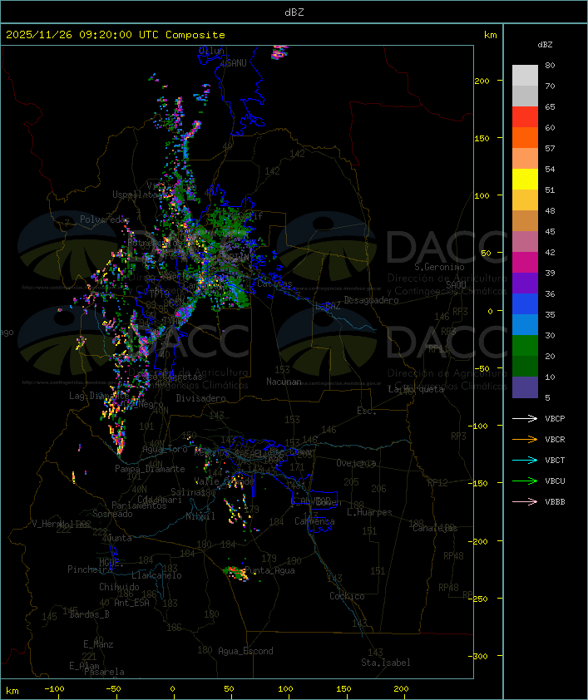Viewport: 588px width, 700px height.
Task: Pick the light blue 30-35 dBZ swatch
Action: click(525, 324)
